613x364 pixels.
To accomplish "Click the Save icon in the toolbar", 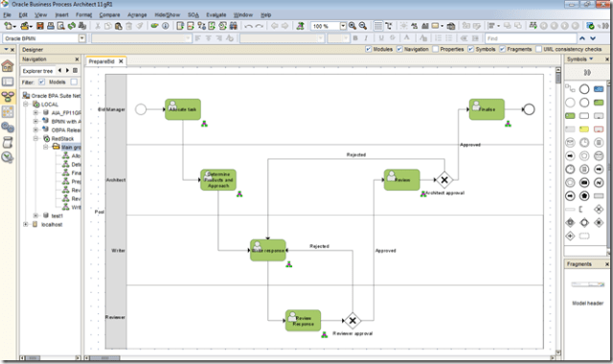I will [40, 26].
